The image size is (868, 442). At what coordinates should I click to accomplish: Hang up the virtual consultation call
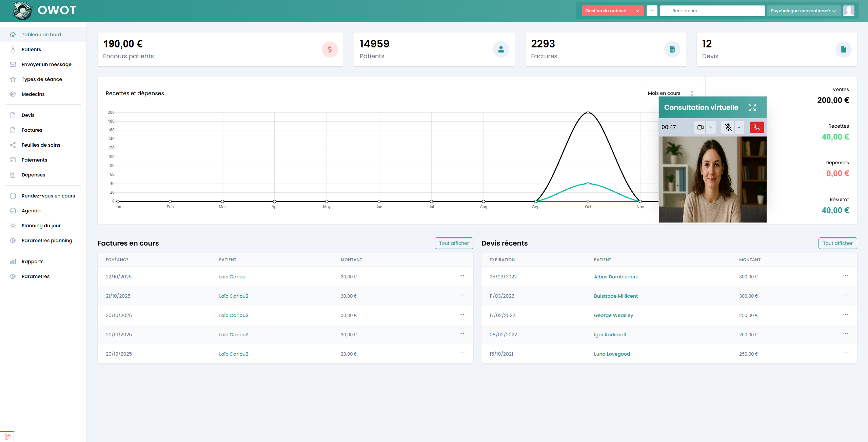tap(756, 127)
